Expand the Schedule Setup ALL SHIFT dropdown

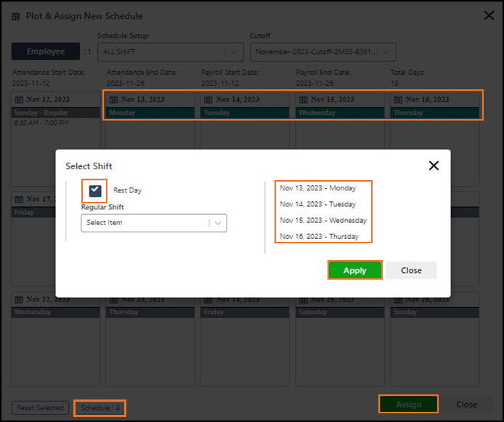click(170, 52)
